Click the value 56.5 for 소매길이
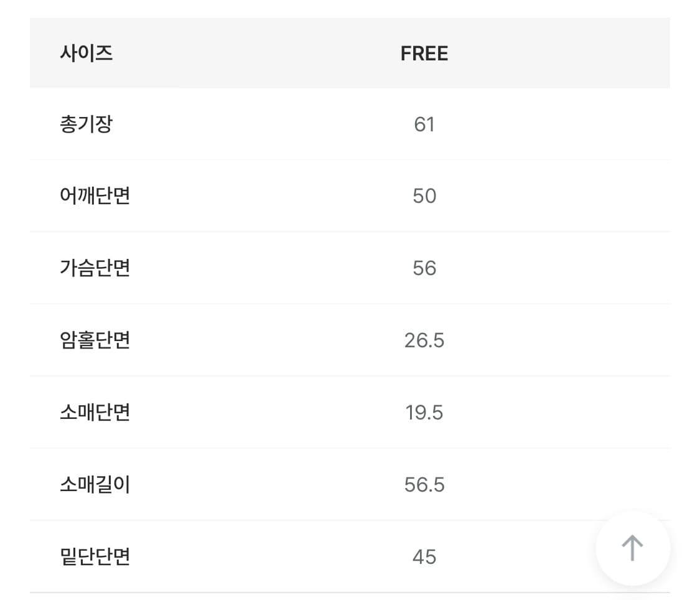Screen dimensions: 700x600 [424, 484]
